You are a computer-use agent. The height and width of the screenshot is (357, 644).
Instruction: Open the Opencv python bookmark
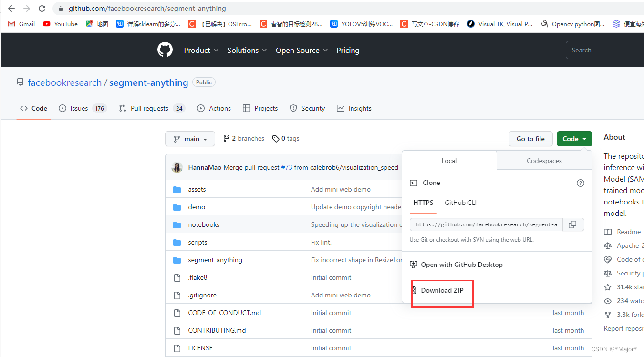[572, 24]
